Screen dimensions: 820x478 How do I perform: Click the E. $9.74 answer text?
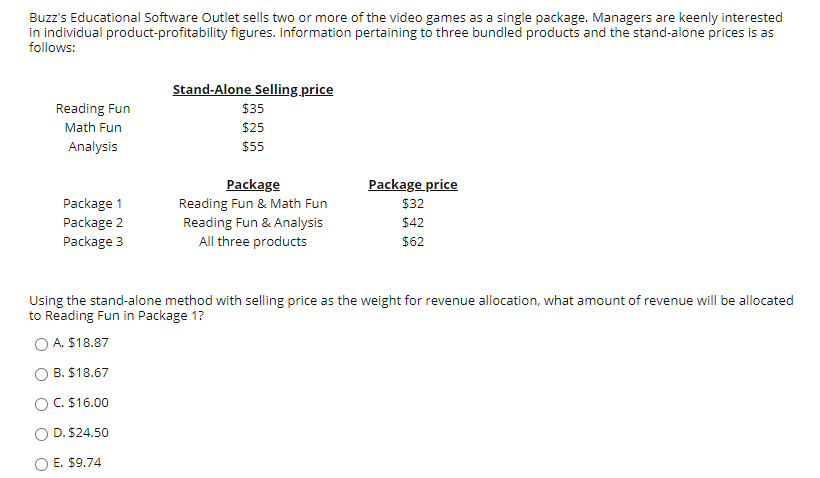pyautogui.click(x=77, y=462)
